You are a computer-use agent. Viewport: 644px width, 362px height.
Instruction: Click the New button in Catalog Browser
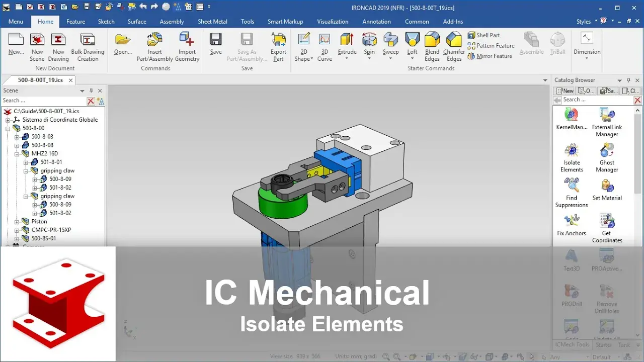[565, 91]
